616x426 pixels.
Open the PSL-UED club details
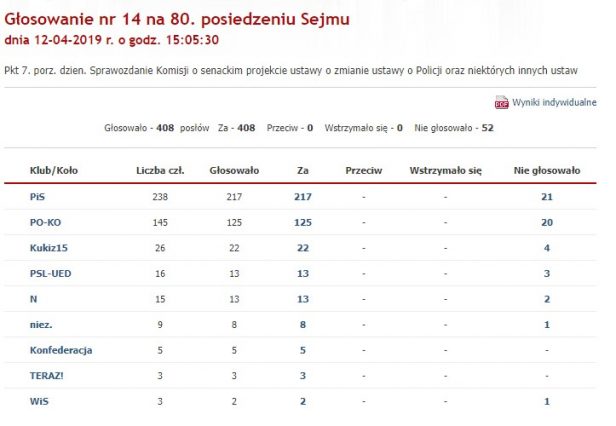50,273
